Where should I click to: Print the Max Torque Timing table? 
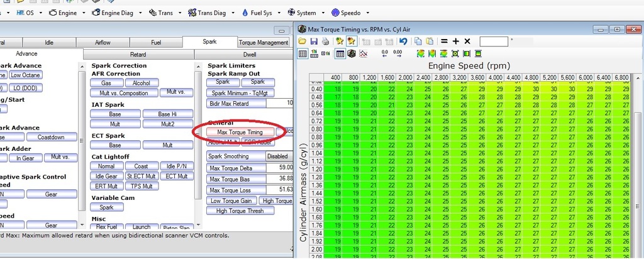point(325,41)
